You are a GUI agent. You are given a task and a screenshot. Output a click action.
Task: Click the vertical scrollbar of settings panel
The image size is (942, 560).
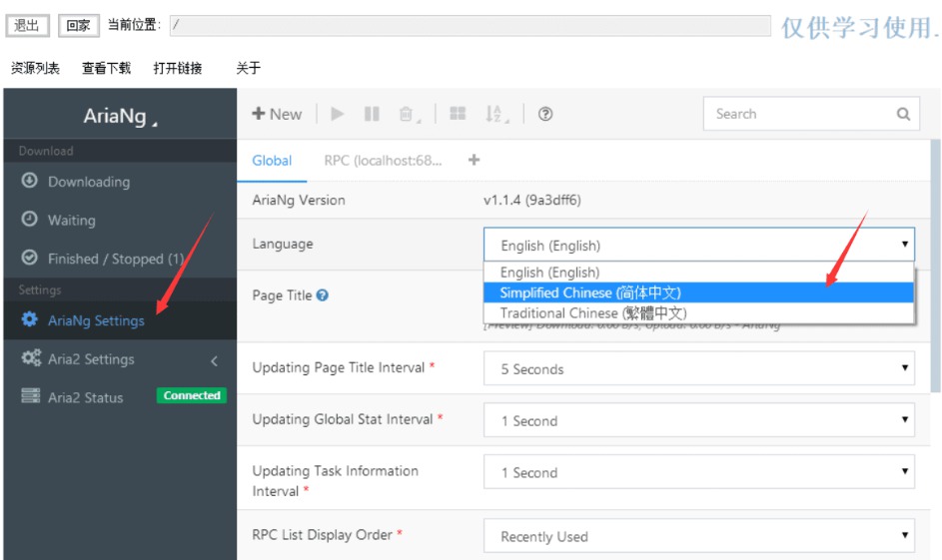[935, 268]
